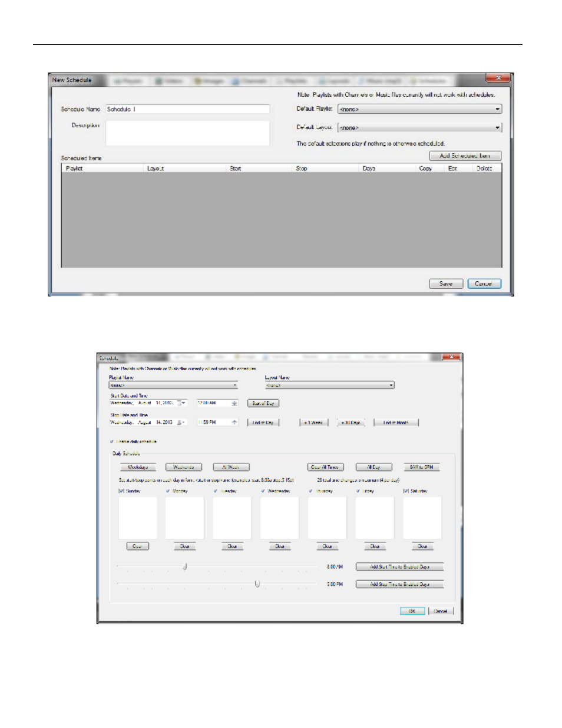Screen dimensions: 562x728
Task: Click End of Day button
Action: point(263,423)
